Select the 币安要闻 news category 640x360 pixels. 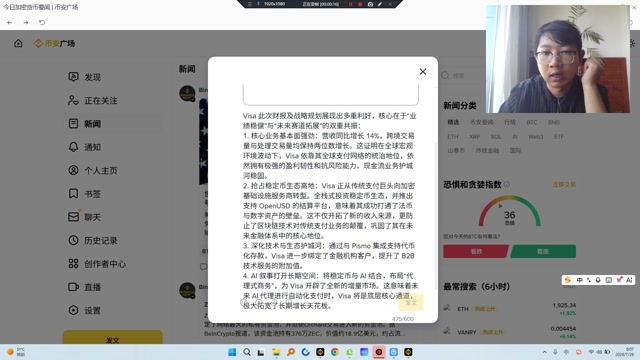click(481, 122)
